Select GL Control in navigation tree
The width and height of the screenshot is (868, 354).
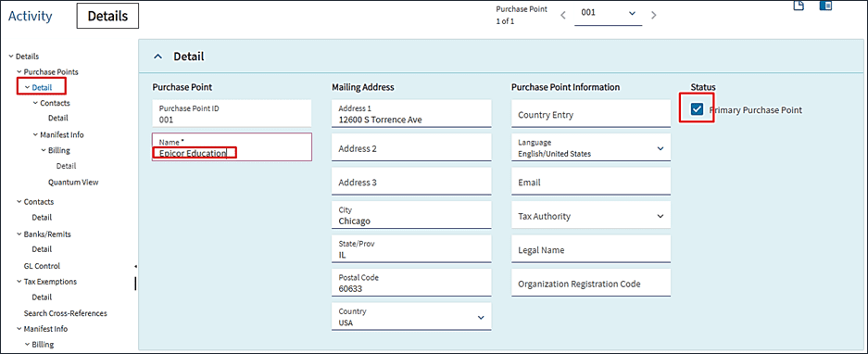pos(42,266)
